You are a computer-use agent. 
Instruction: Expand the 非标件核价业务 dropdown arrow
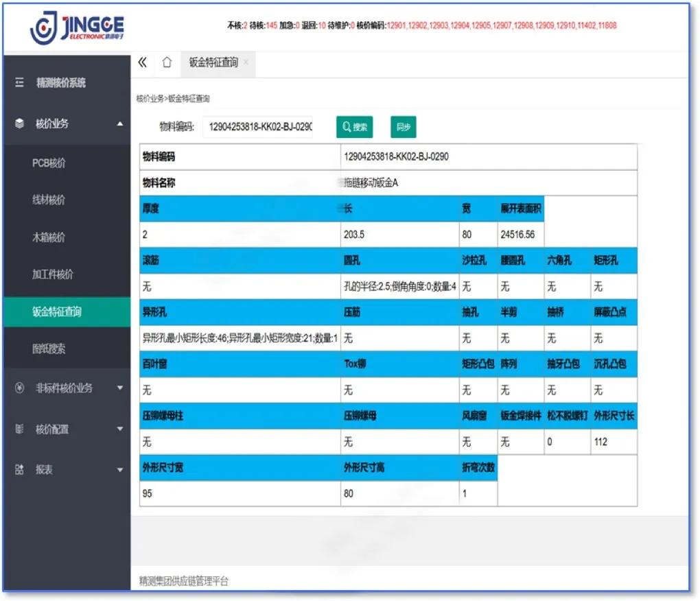(119, 388)
